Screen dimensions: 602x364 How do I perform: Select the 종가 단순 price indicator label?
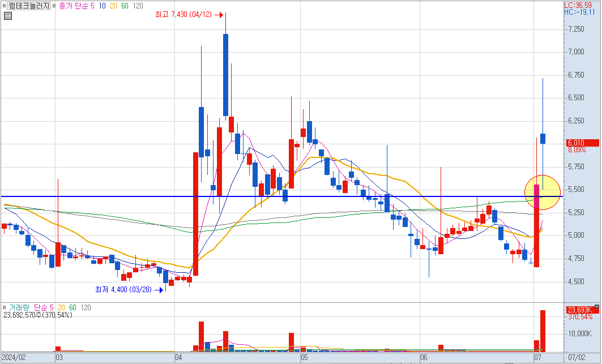[74, 6]
